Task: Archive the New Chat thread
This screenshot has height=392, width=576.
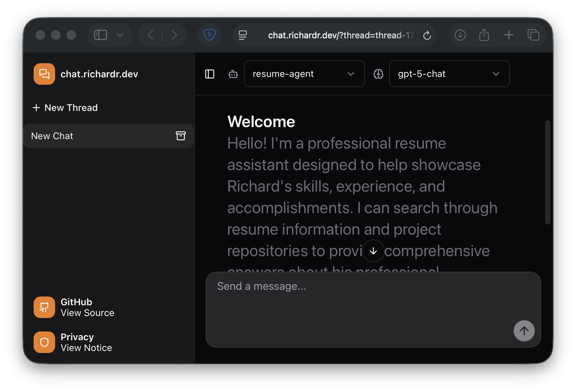Action: point(180,136)
